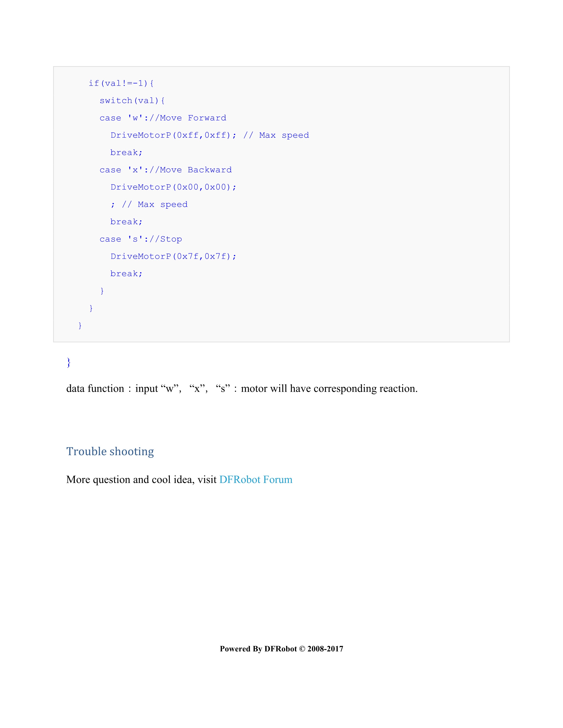
Task: Click the line "case 's'://Stop"
Action: coord(141,239)
